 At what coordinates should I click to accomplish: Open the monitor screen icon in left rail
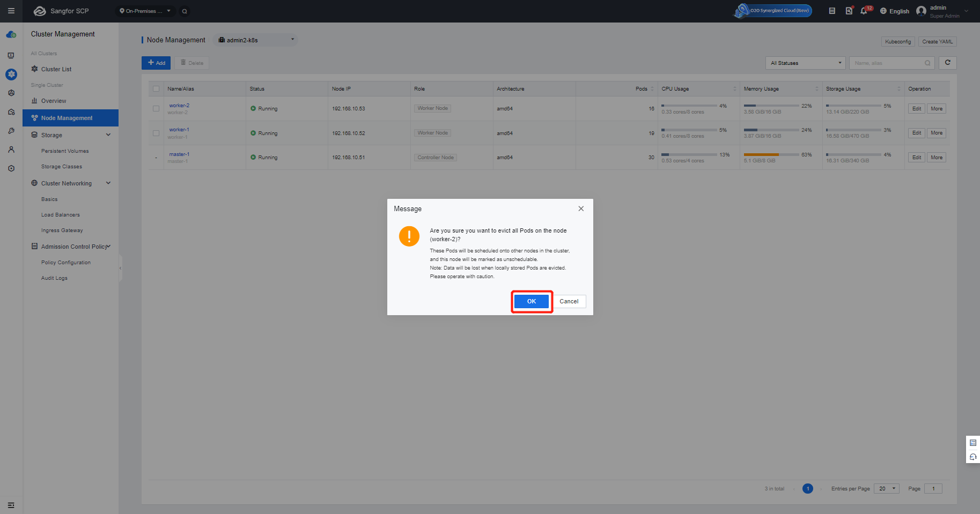[x=11, y=55]
